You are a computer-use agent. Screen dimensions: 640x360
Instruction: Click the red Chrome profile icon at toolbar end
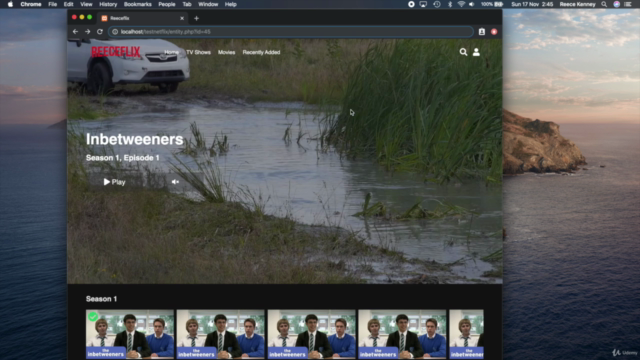(x=494, y=31)
